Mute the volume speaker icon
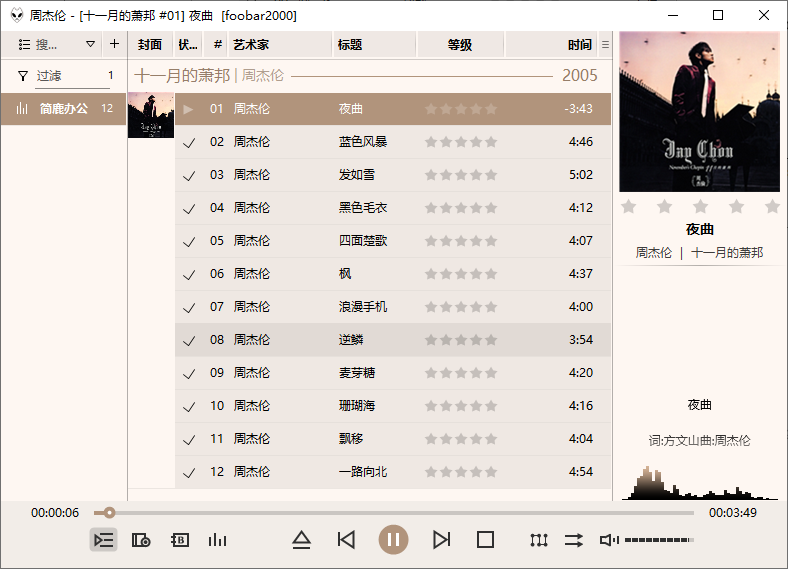Image resolution: width=788 pixels, height=569 pixels. (609, 540)
